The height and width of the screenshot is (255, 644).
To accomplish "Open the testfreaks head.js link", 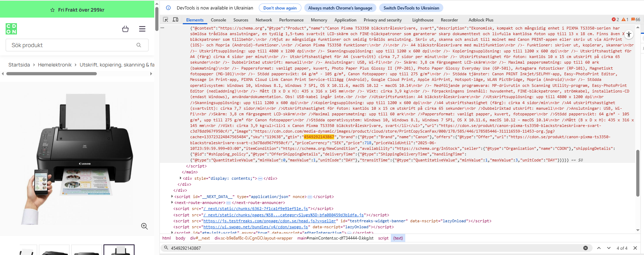I will pyautogui.click(x=270, y=221).
